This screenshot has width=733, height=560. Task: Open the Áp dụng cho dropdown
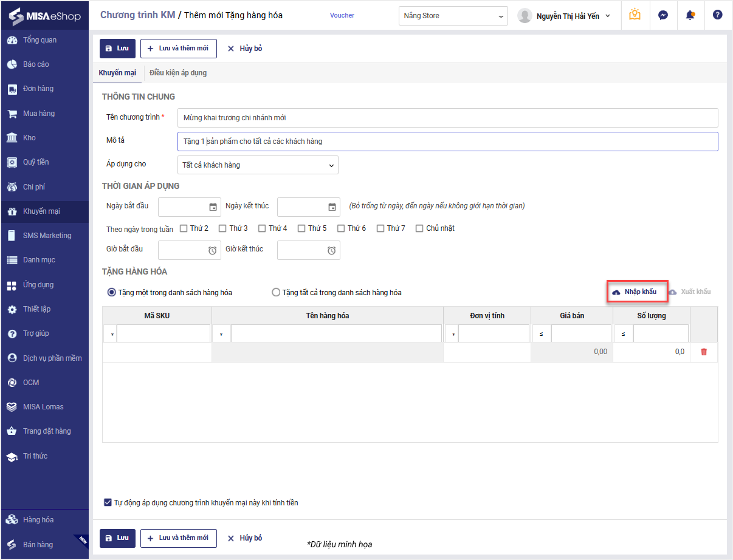pyautogui.click(x=258, y=165)
